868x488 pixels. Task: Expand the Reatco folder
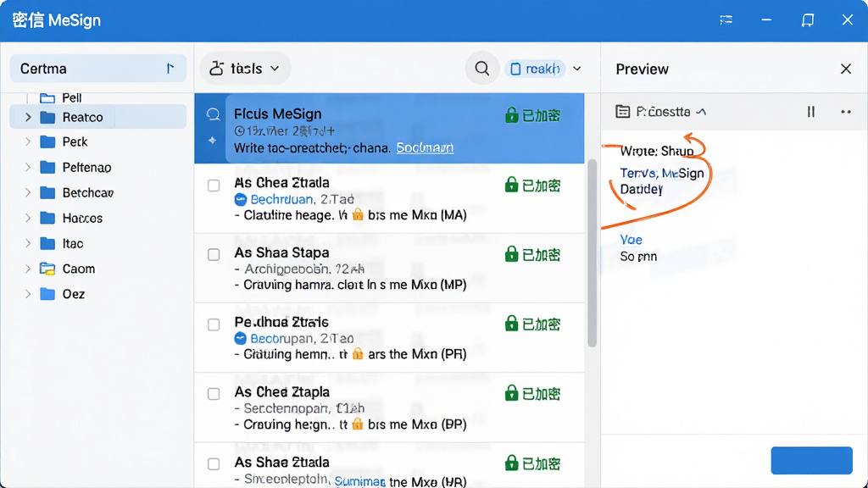pyautogui.click(x=28, y=117)
